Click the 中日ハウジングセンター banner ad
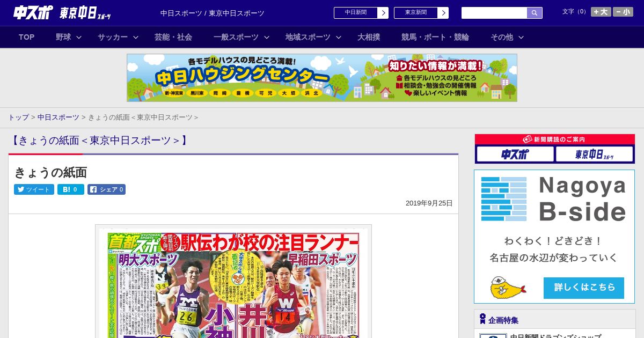Viewport: 644px width, 338px height. point(322,78)
